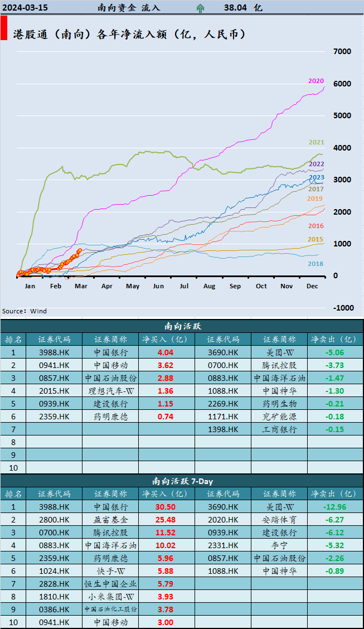Image resolution: width=364 pixels, height=629 pixels.
Task: Select cell 3988.HK in 南向活跃 table
Action: [54, 352]
